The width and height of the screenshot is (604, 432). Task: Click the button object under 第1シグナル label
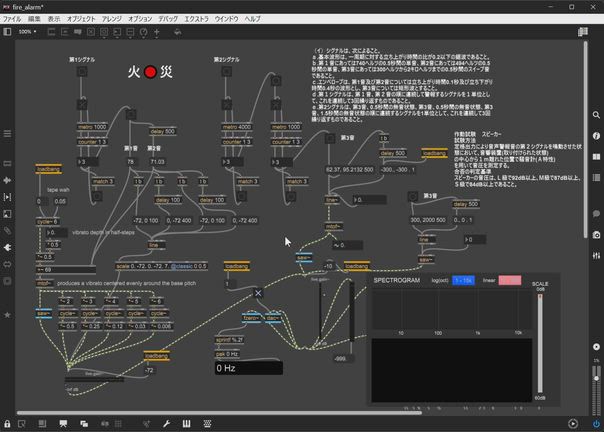(82, 71)
